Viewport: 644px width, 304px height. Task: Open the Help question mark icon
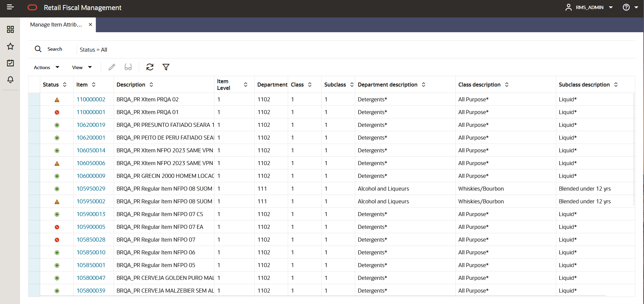(626, 7)
